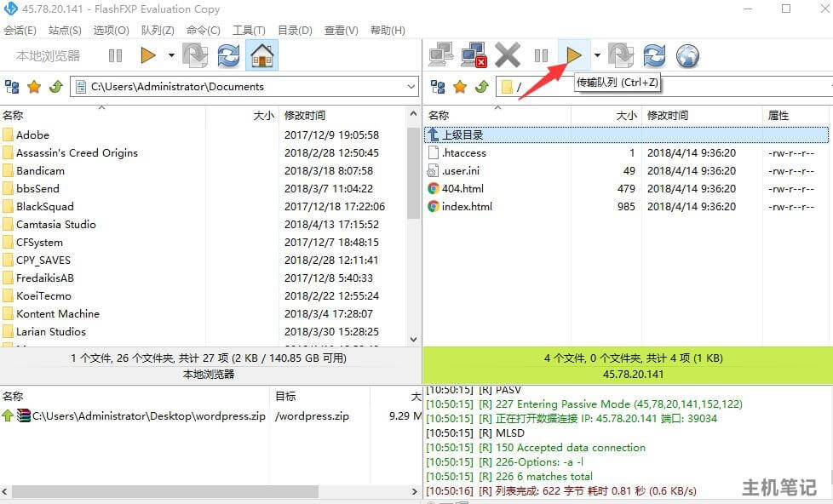Image resolution: width=833 pixels, height=504 pixels.
Task: Start the transfer queue with the play icon
Action: (x=573, y=54)
